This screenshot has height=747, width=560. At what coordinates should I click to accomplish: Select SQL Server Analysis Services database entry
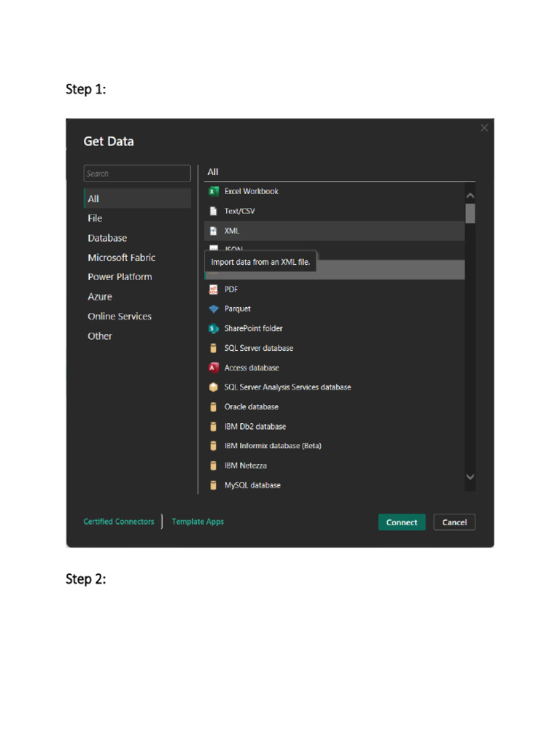(x=335, y=387)
